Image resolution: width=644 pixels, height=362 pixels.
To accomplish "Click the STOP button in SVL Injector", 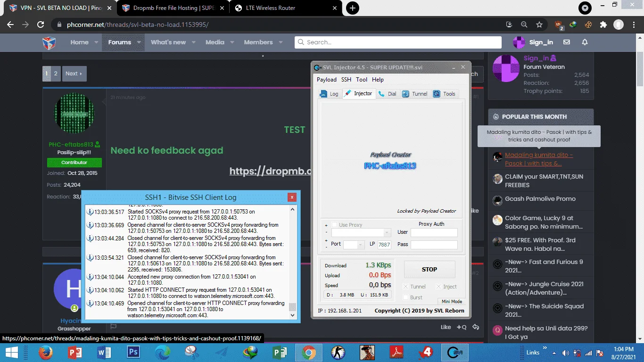I will [429, 270].
